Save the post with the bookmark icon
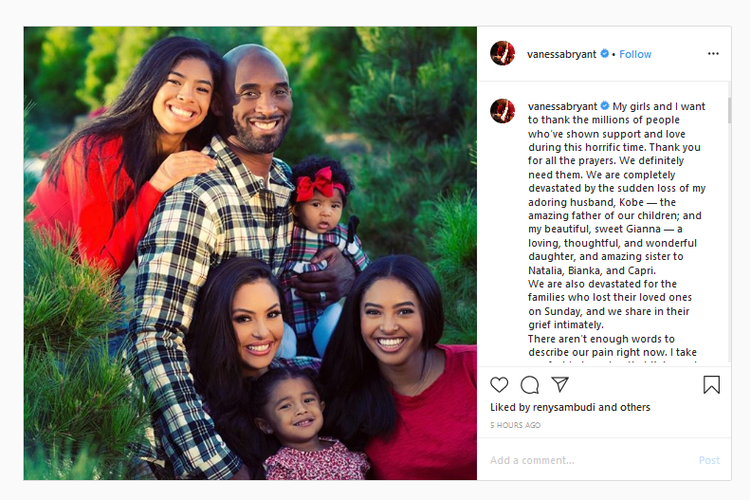Screen dimensions: 750x500 (x=711, y=385)
